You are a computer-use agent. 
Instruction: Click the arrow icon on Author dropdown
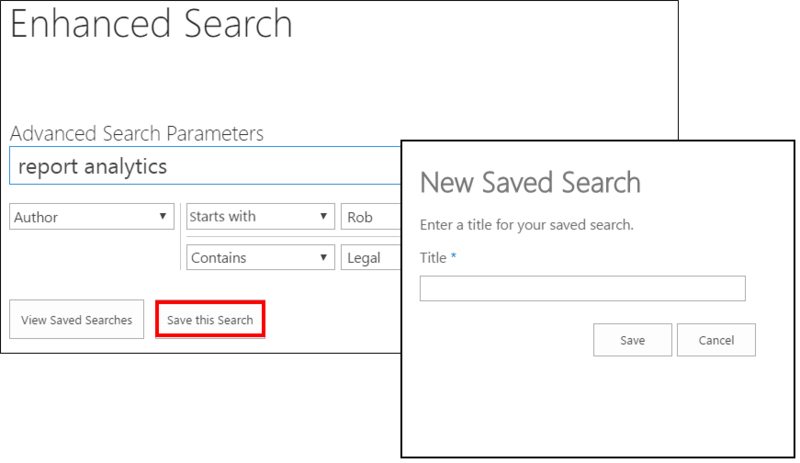163,217
